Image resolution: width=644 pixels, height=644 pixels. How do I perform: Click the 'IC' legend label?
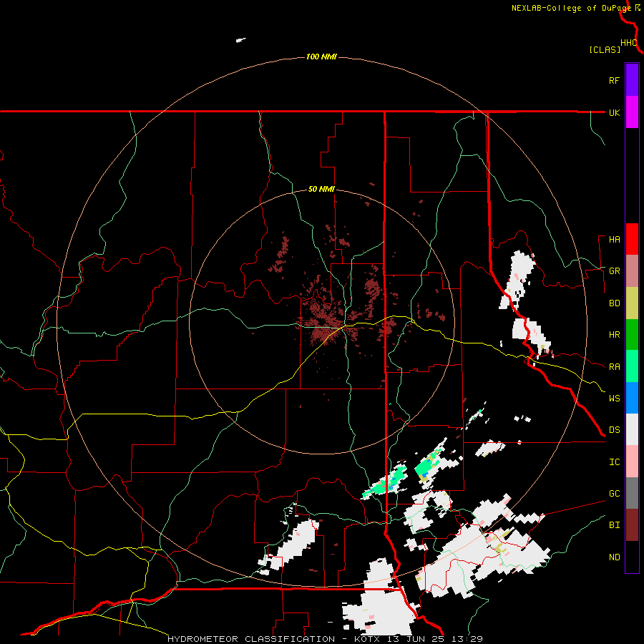(x=614, y=462)
